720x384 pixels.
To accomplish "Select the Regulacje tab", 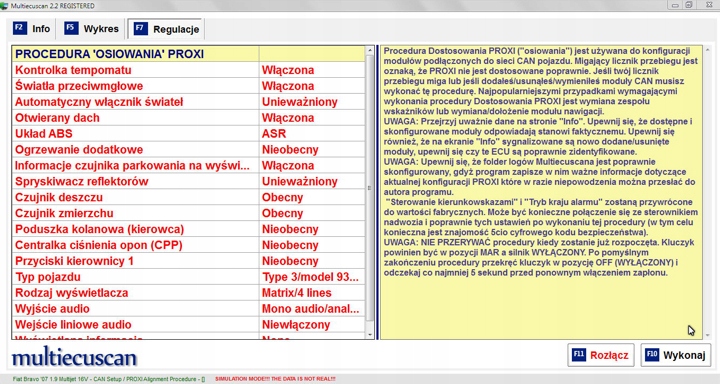I will click(166, 29).
